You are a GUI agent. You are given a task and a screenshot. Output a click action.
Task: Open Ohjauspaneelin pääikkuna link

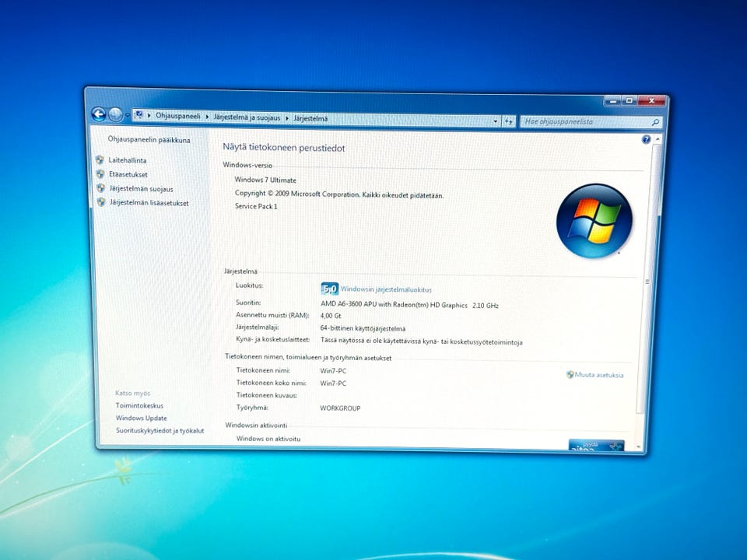(x=149, y=140)
